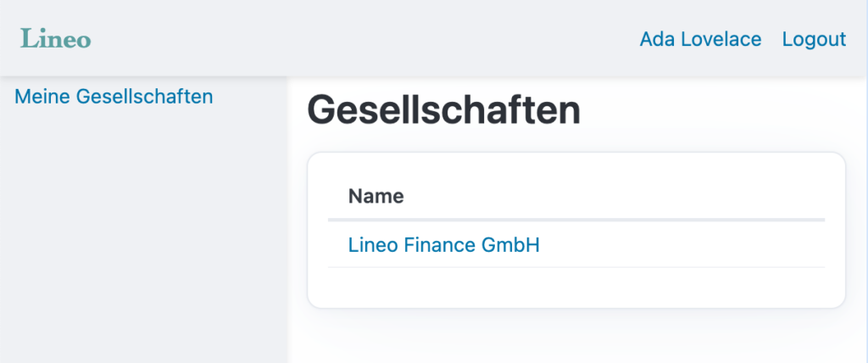
Task: Click the Lineo logo
Action: (x=55, y=39)
